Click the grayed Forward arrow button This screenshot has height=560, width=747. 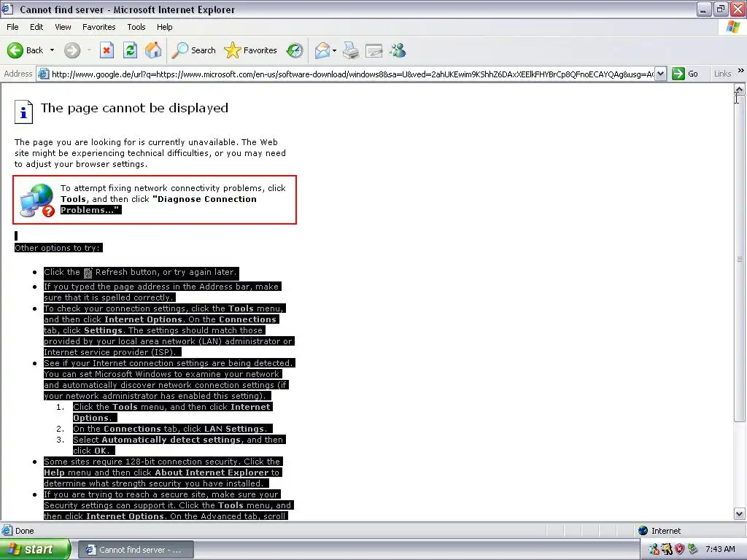click(72, 50)
